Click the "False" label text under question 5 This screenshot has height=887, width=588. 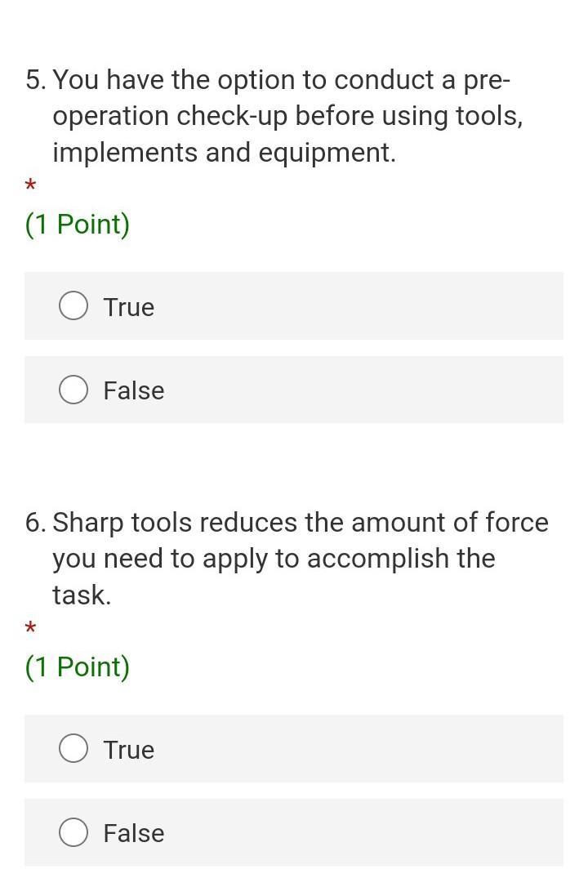point(133,390)
